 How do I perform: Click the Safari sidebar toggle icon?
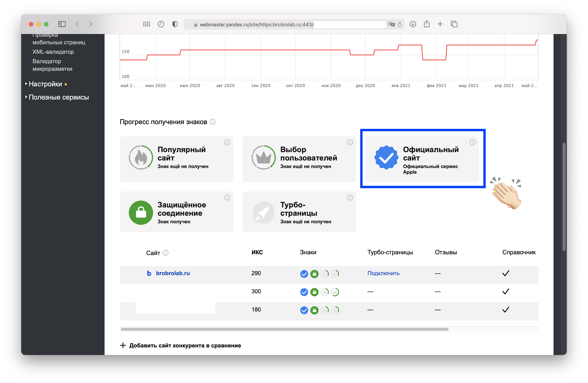(x=62, y=24)
